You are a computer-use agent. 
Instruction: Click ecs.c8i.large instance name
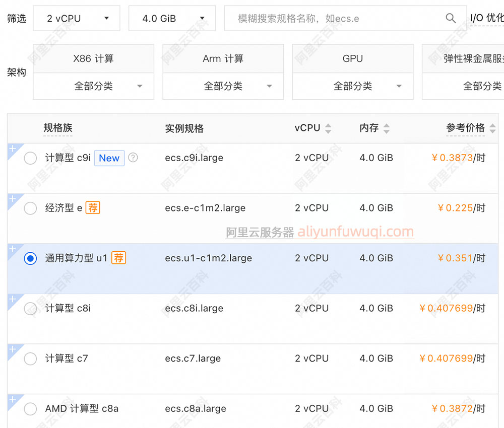tap(194, 308)
